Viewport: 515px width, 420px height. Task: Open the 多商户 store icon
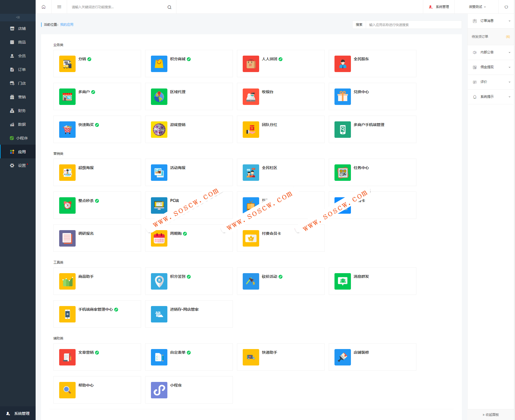point(67,97)
